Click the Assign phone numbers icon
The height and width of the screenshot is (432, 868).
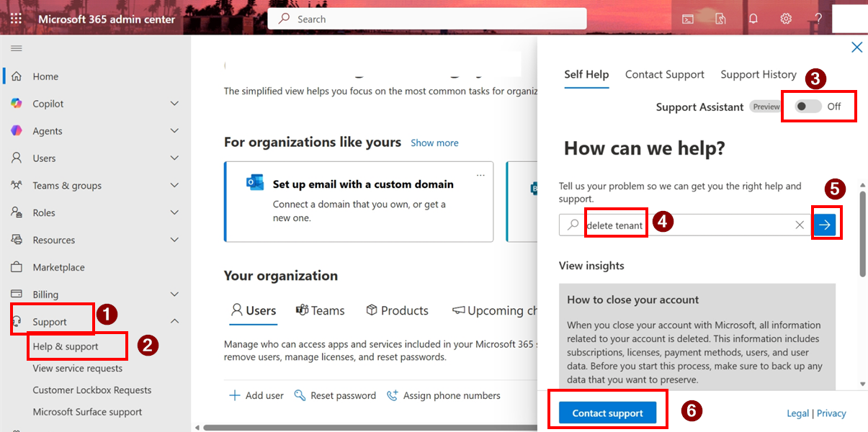pos(393,395)
